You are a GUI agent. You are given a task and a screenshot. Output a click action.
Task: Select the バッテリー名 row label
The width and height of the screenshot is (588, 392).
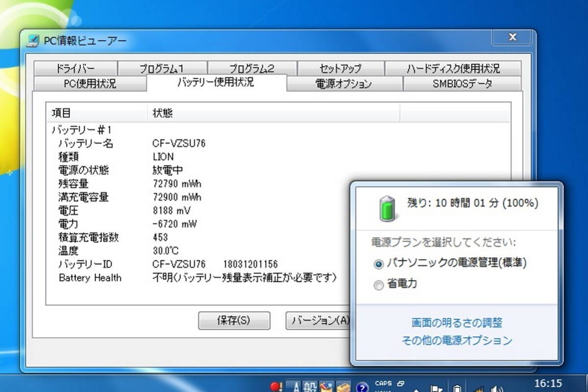[86, 144]
